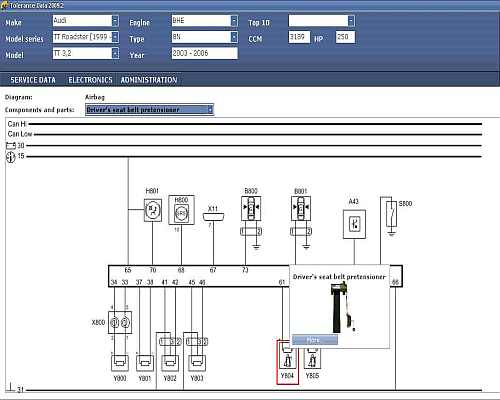500x400 pixels.
Task: Switch to the ELECTRONICS menu
Action: tap(90, 80)
